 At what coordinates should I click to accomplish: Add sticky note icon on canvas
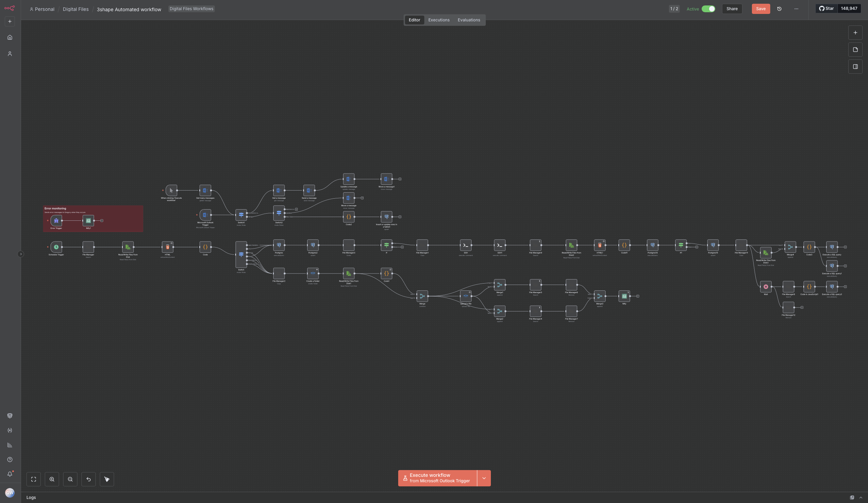pos(855,50)
